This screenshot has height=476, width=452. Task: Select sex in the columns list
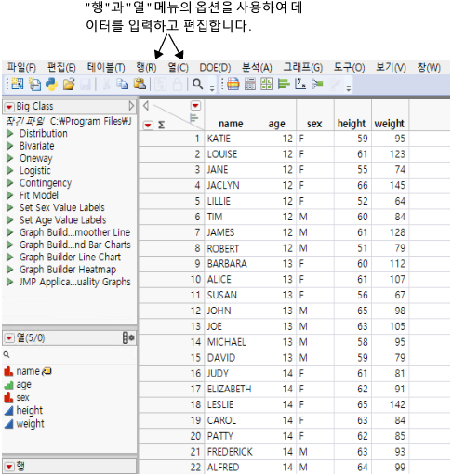click(x=22, y=398)
